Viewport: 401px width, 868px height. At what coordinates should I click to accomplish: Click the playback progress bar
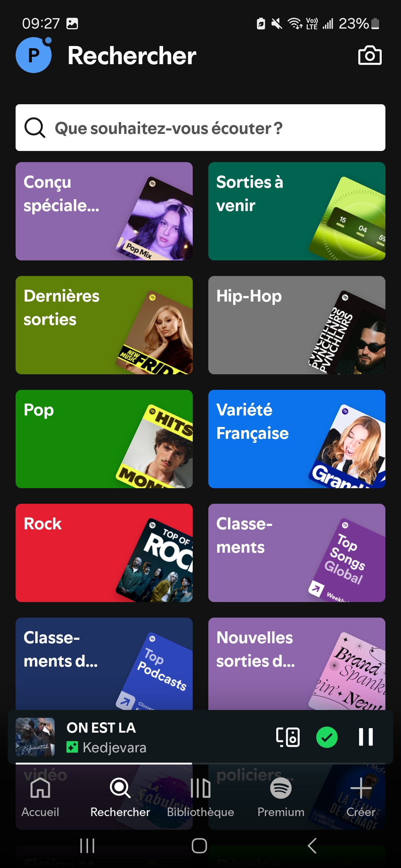click(200, 763)
